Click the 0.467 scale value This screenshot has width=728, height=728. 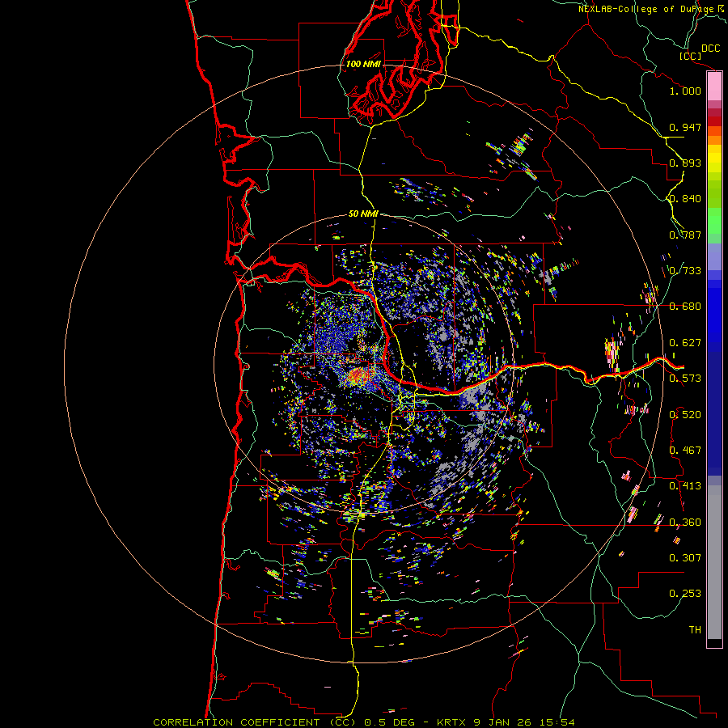(685, 451)
